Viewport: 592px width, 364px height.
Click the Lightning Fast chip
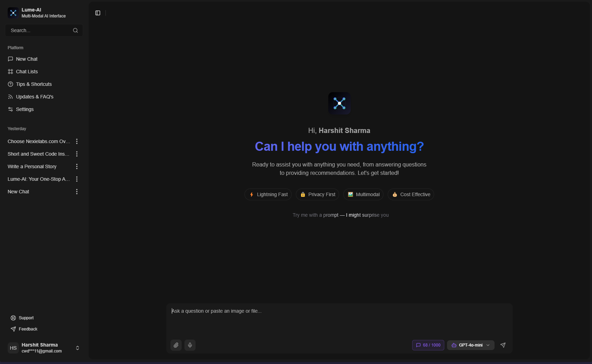[268, 194]
